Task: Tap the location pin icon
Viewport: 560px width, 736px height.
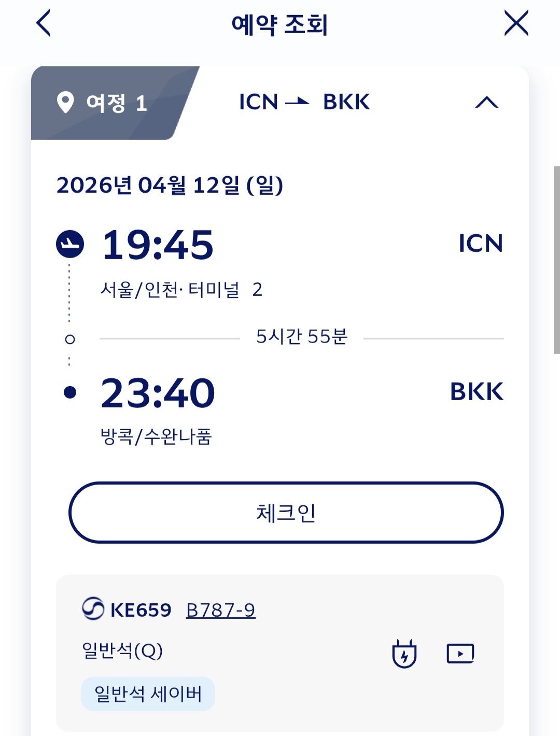Action: pyautogui.click(x=65, y=102)
